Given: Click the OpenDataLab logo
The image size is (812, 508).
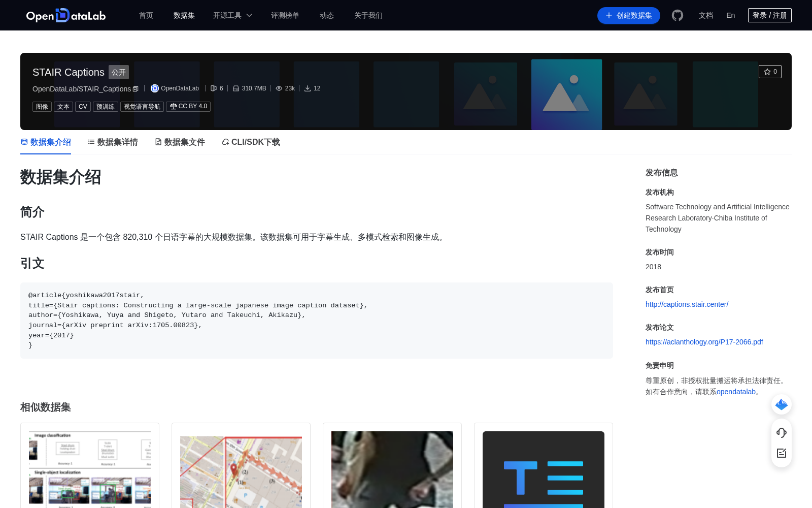Looking at the screenshot, I should [x=66, y=15].
